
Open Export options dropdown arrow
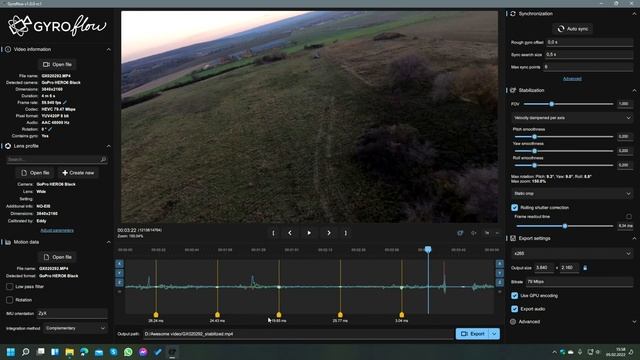(x=494, y=334)
